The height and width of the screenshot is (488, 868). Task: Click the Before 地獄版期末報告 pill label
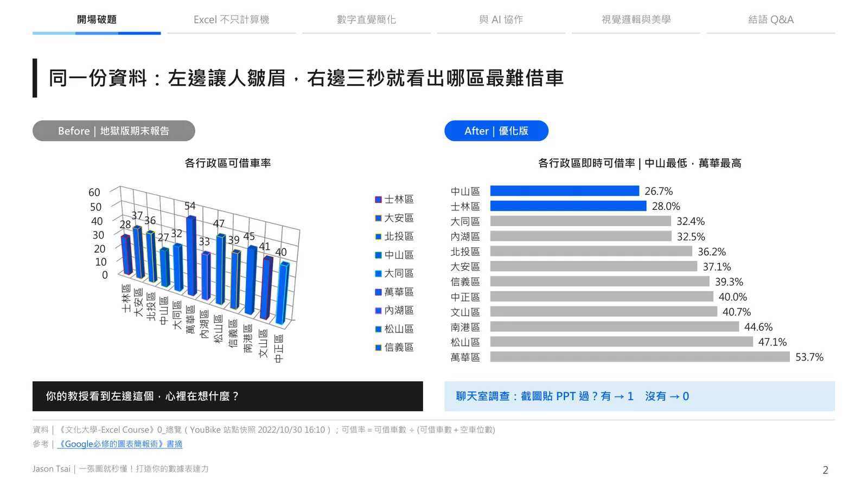(x=114, y=131)
